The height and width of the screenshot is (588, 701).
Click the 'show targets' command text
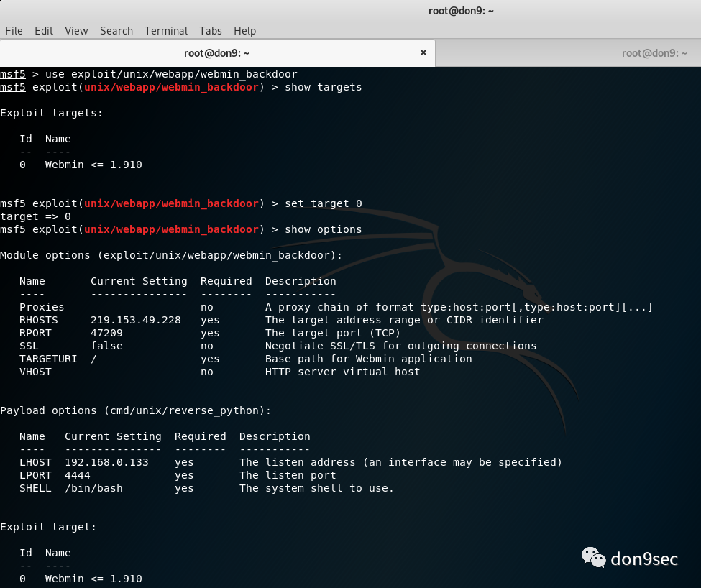click(x=324, y=87)
